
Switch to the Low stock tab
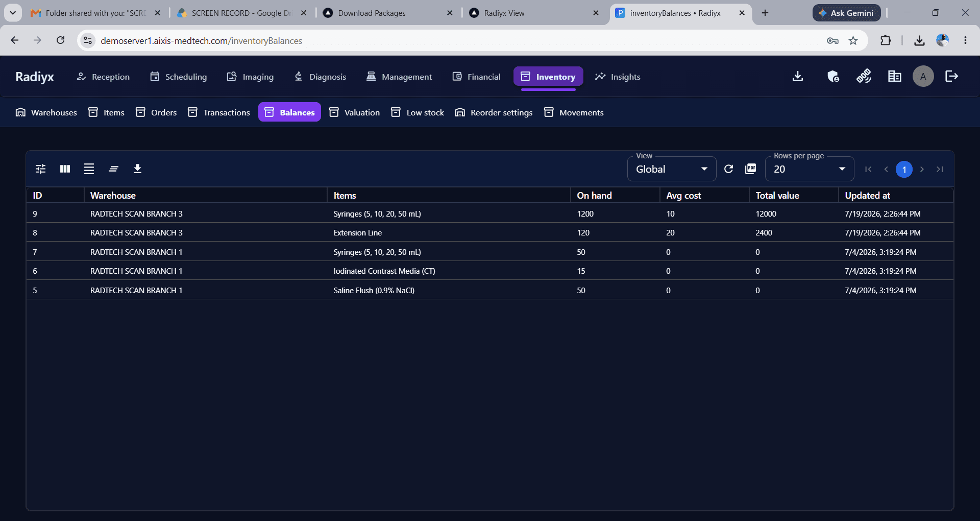(x=418, y=112)
